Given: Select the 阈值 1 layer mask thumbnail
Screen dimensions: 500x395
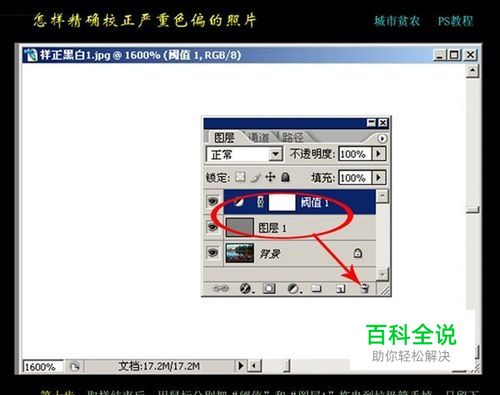Looking at the screenshot, I should pos(282,202).
